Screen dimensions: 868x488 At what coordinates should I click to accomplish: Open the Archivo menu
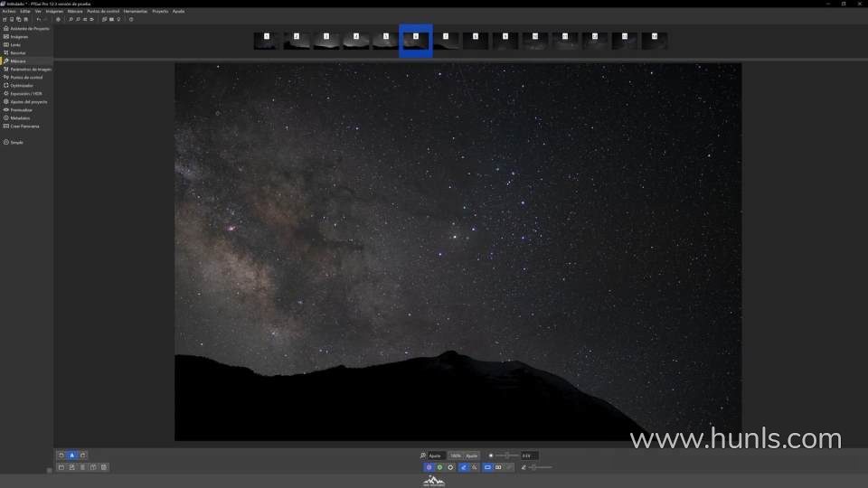[9, 11]
